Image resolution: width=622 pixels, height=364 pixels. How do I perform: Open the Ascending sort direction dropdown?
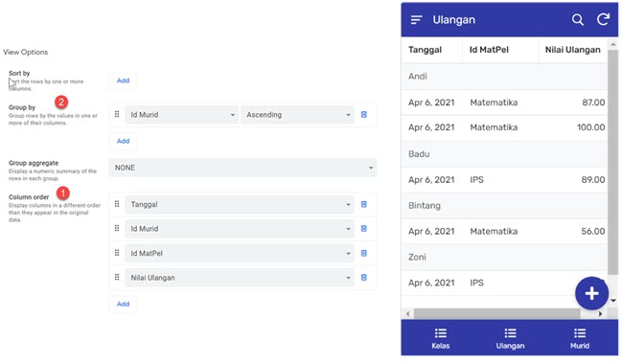click(297, 115)
